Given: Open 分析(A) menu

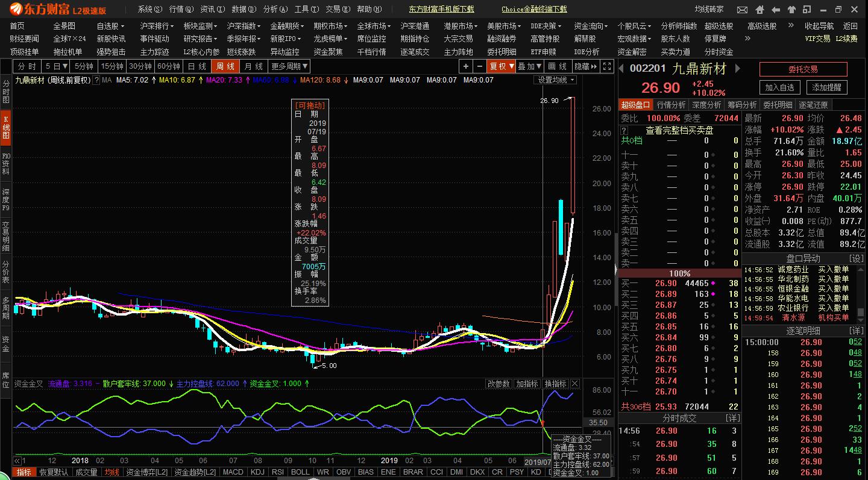Looking at the screenshot, I should pyautogui.click(x=275, y=9).
